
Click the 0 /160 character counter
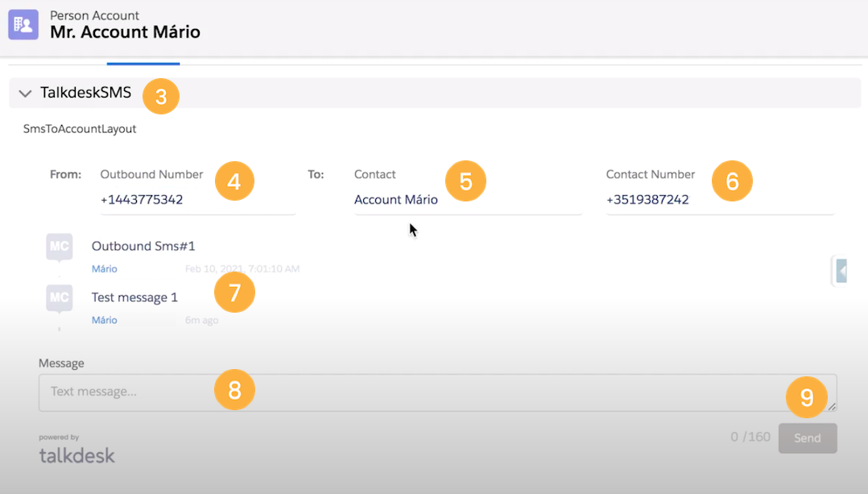(750, 437)
